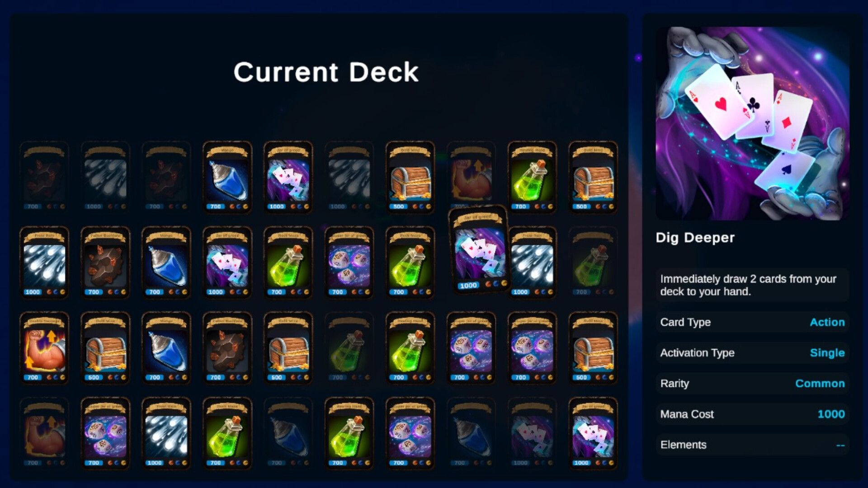Select the raised, tilted Jar of greed card

point(479,249)
